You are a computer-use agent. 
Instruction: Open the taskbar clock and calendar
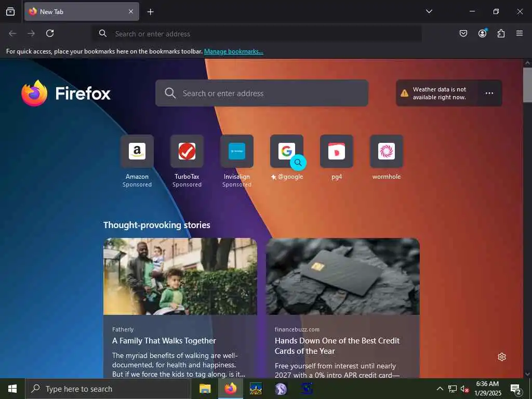(x=487, y=389)
